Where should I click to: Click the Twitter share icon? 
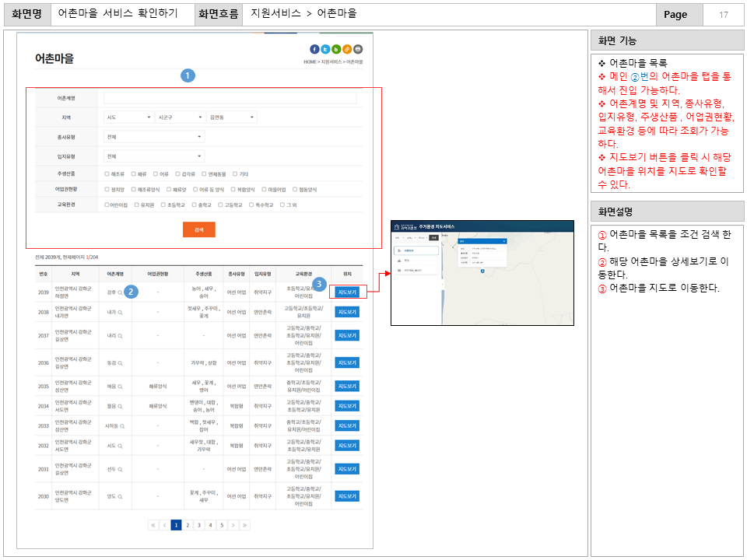click(325, 49)
